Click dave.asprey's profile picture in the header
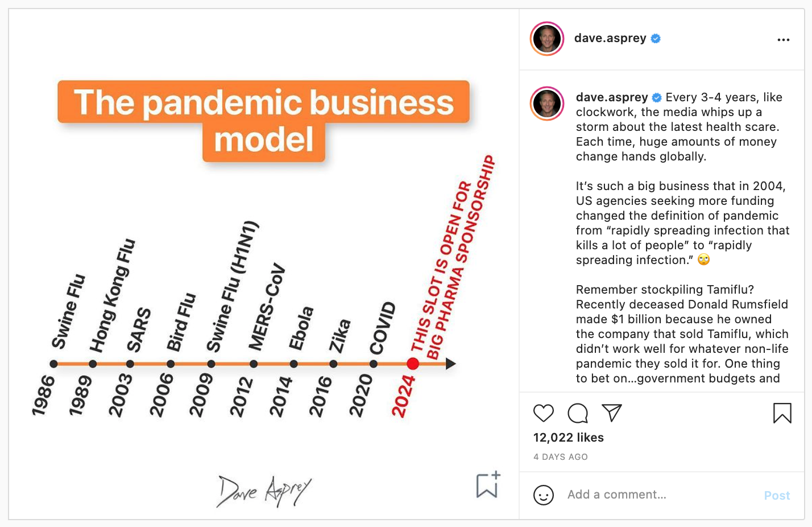Screen dimensions: 812x527 (x=546, y=38)
